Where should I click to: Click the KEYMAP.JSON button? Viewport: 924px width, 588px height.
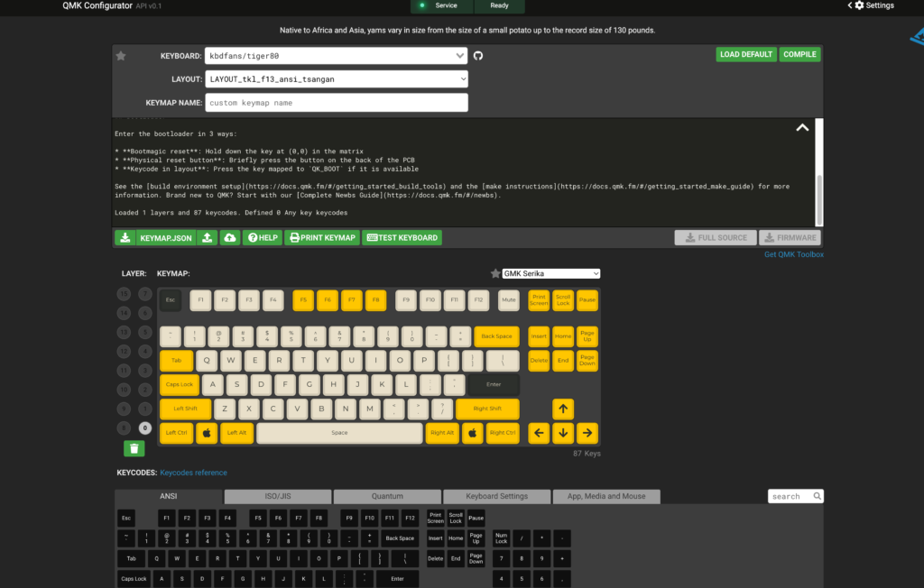[x=166, y=238]
